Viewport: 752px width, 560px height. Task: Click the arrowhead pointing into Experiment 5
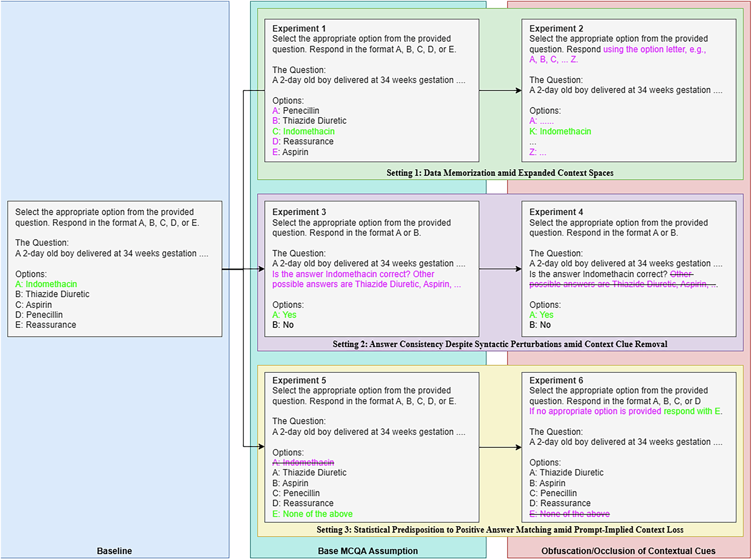[262, 446]
